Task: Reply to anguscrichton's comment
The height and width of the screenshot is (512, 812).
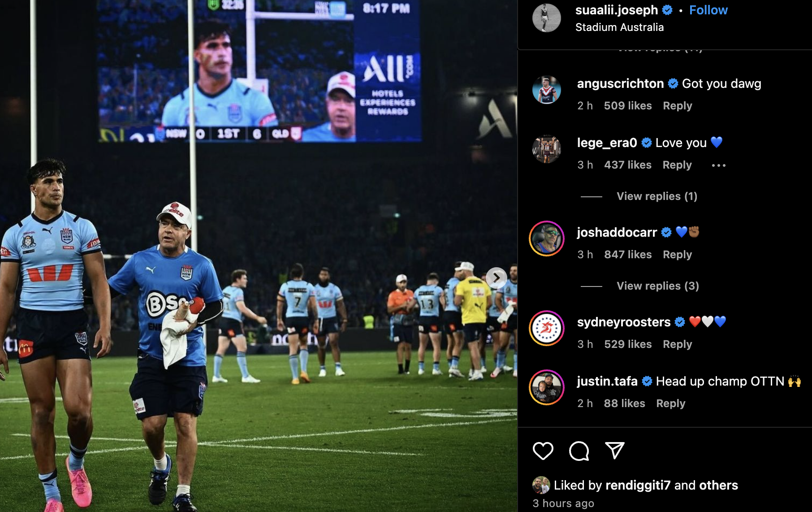Action: [678, 106]
